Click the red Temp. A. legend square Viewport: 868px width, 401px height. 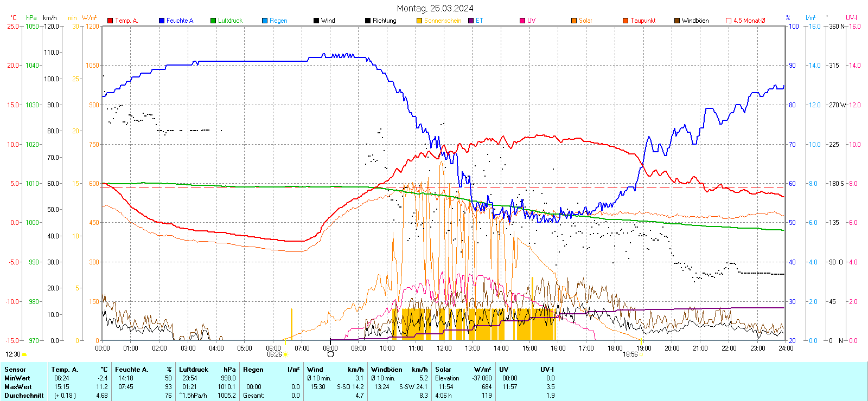(x=110, y=21)
